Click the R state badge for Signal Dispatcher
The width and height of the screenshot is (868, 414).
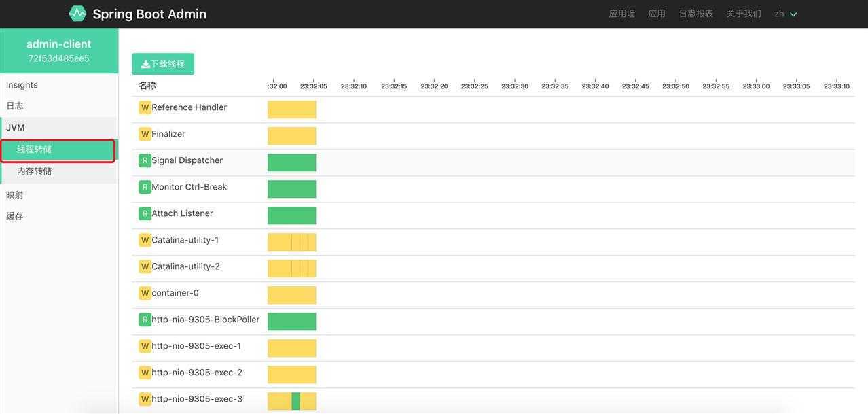145,160
